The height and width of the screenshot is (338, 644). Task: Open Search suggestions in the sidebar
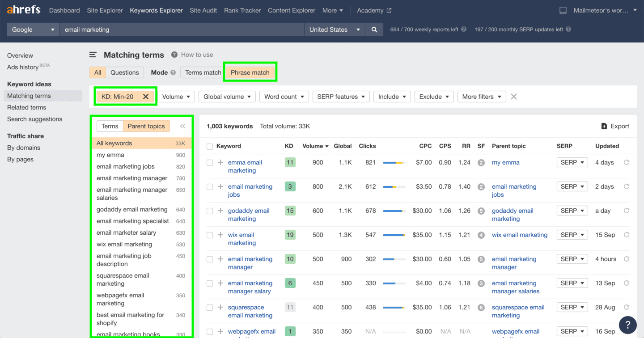[x=35, y=119]
